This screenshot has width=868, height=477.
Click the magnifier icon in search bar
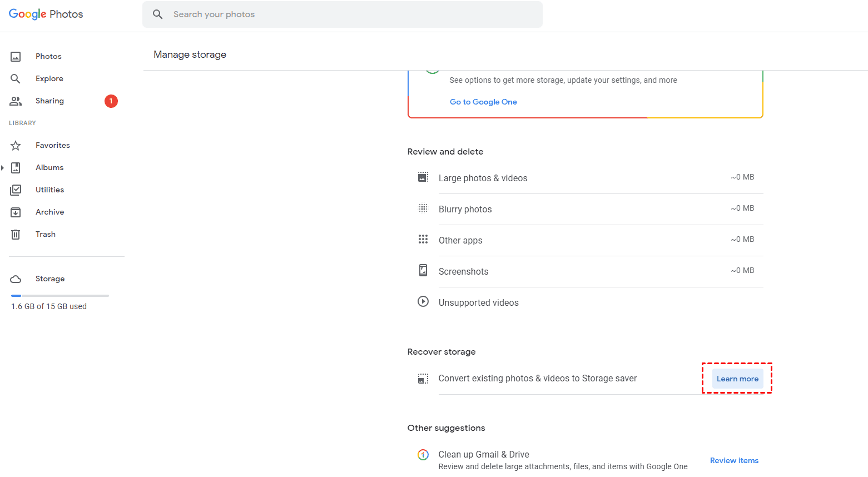[x=158, y=14]
